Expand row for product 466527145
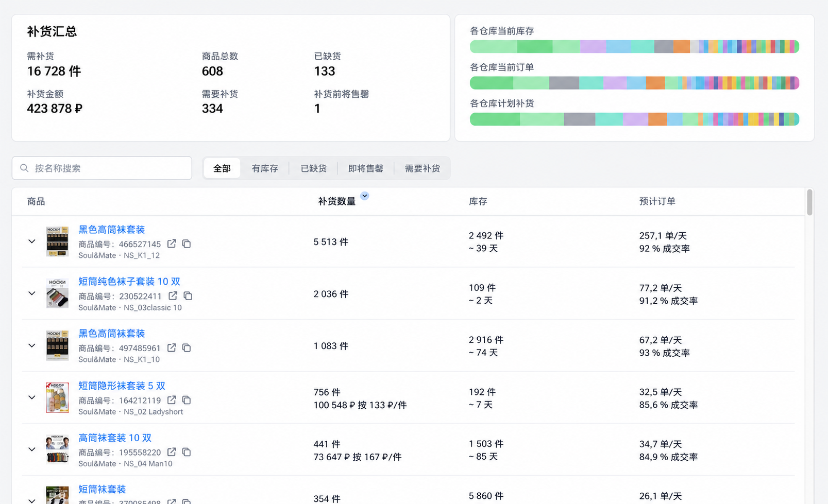This screenshot has width=828, height=504. pyautogui.click(x=32, y=241)
